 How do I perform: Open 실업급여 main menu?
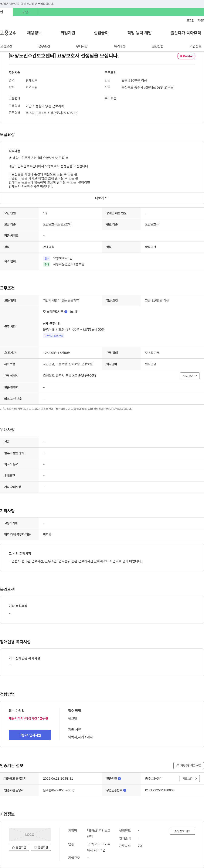point(101,33)
